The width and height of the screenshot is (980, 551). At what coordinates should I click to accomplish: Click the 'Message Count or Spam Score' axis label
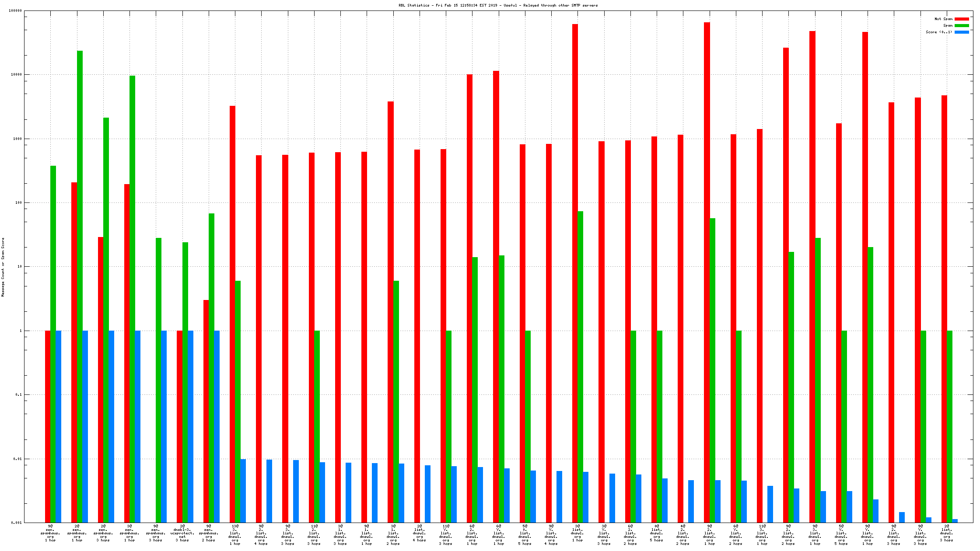tap(3, 267)
